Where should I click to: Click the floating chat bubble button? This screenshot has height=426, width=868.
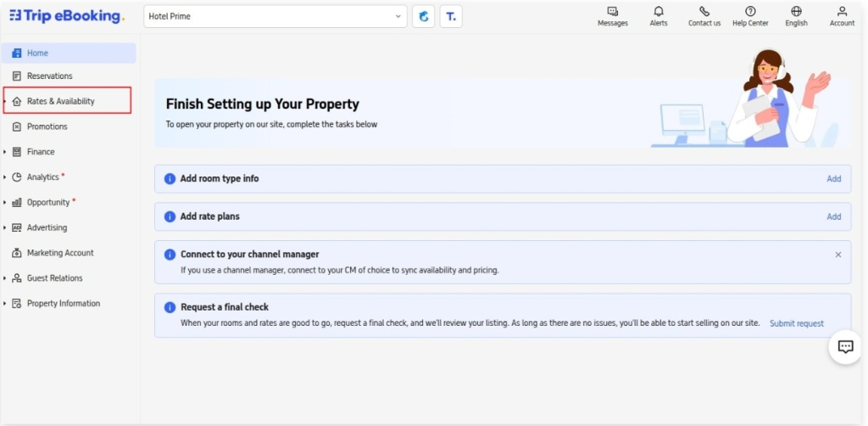[x=845, y=347]
